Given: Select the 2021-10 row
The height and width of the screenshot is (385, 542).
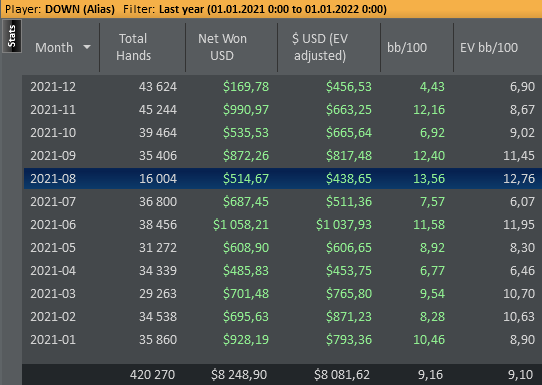Looking at the screenshot, I should point(282,132).
